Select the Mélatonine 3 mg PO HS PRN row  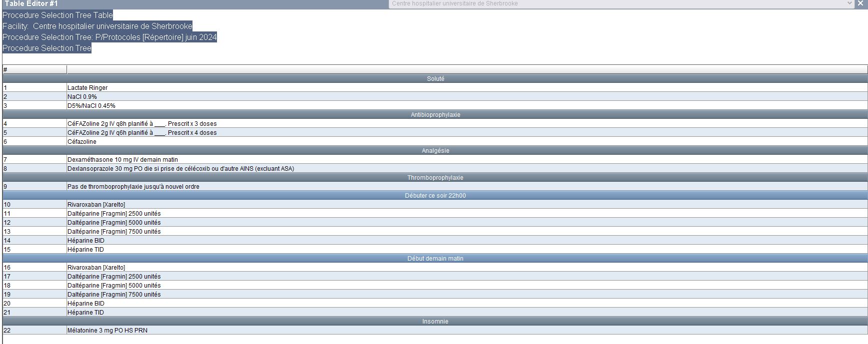[107, 331]
